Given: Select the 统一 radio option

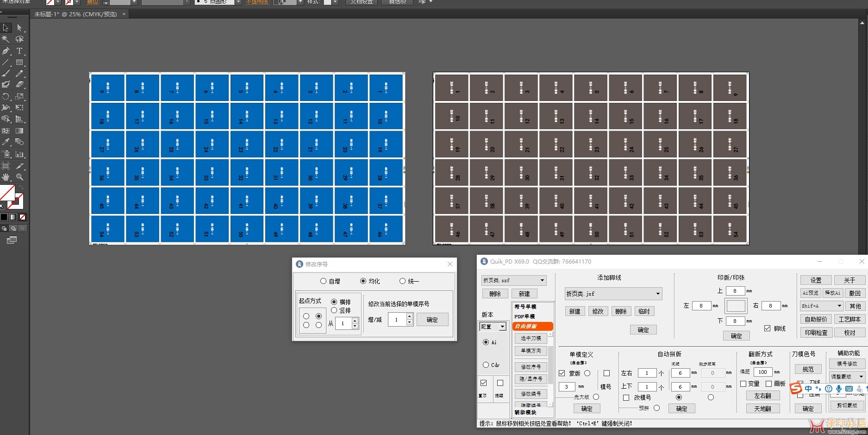Looking at the screenshot, I should [402, 281].
